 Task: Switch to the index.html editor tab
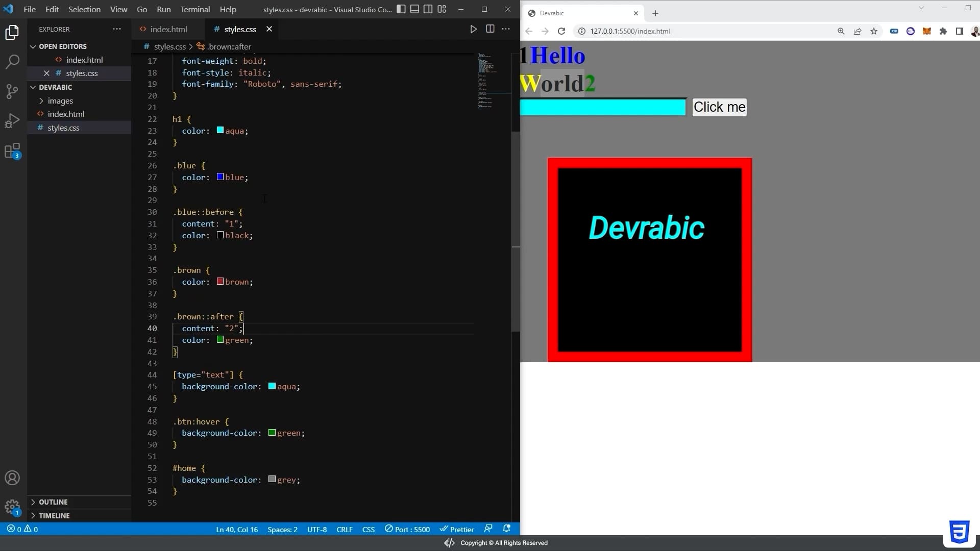(x=168, y=29)
